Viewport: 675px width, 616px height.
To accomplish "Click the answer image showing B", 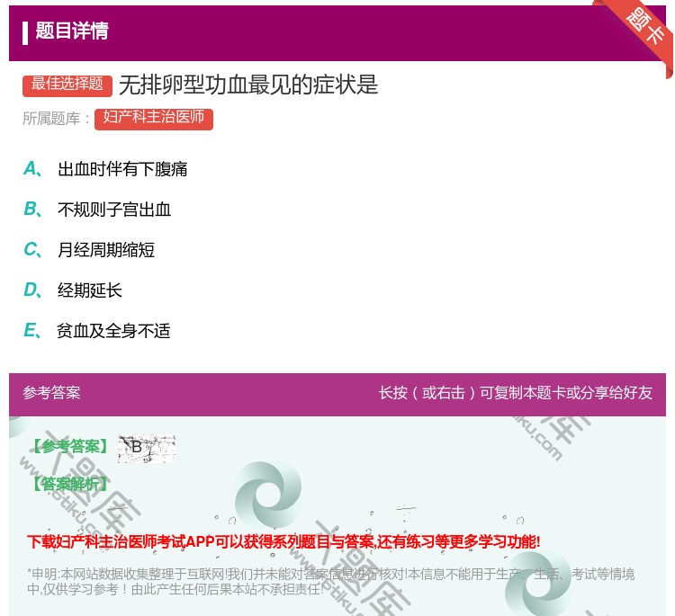I will tap(147, 449).
